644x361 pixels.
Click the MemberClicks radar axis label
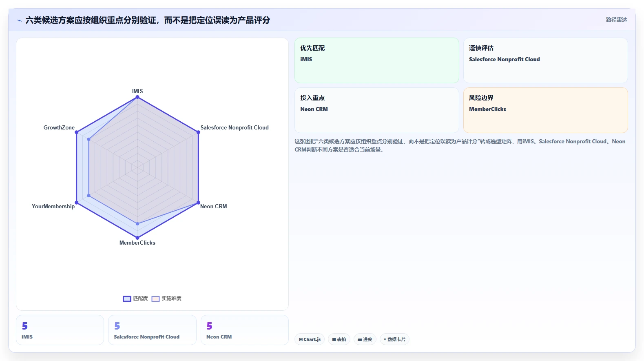click(x=137, y=243)
